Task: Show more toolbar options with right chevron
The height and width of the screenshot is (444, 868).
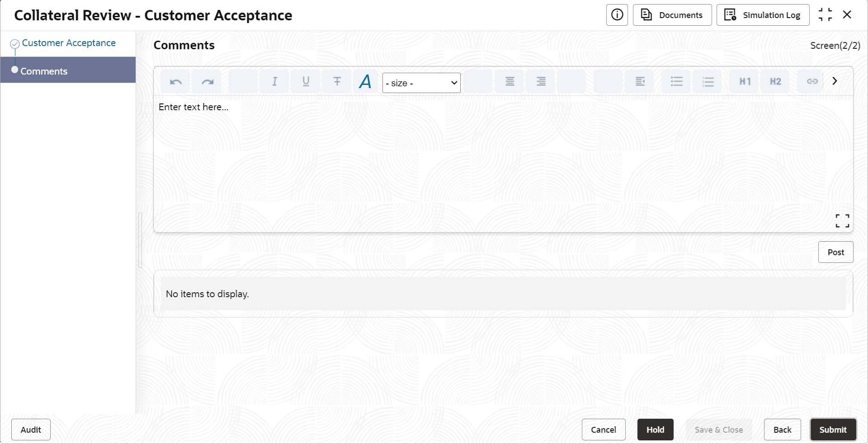Action: [x=835, y=81]
